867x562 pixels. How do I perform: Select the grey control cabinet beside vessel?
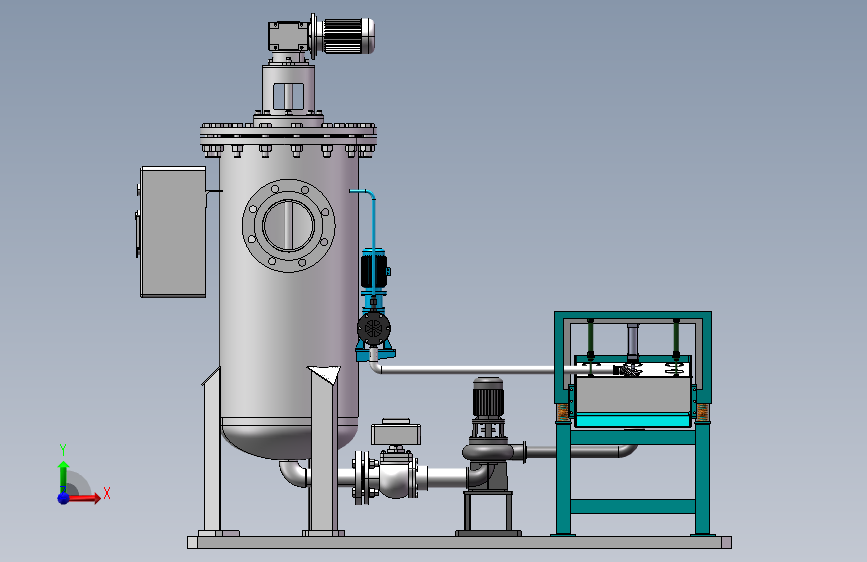click(x=173, y=232)
